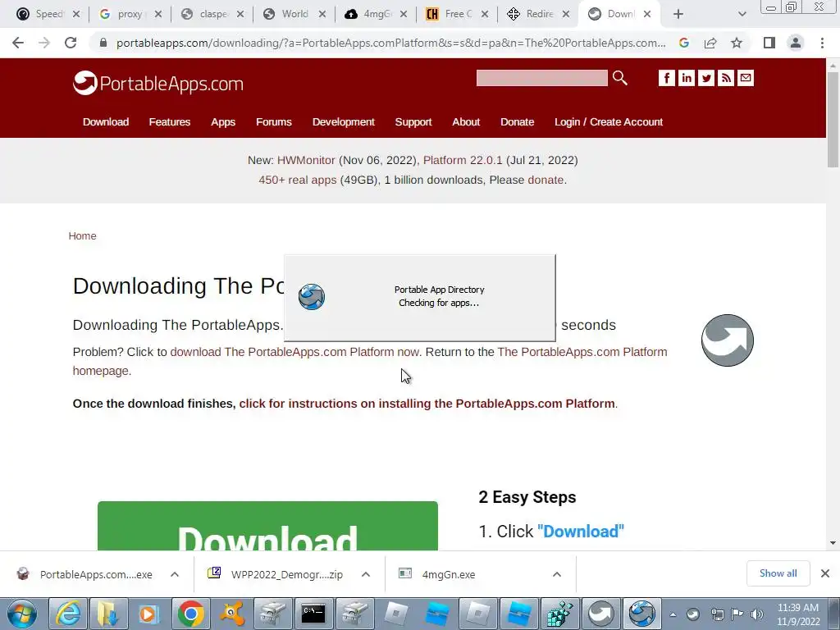Click the site search input field
The image size is (840, 630).
tap(541, 78)
